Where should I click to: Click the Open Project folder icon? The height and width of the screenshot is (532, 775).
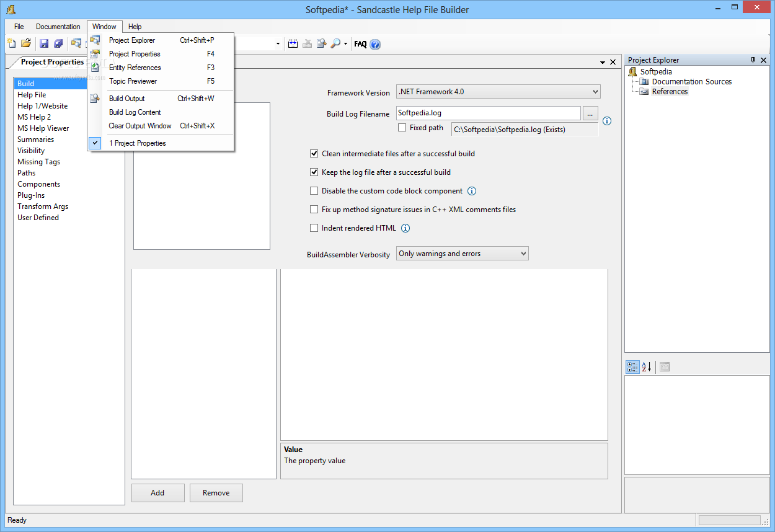[26, 43]
